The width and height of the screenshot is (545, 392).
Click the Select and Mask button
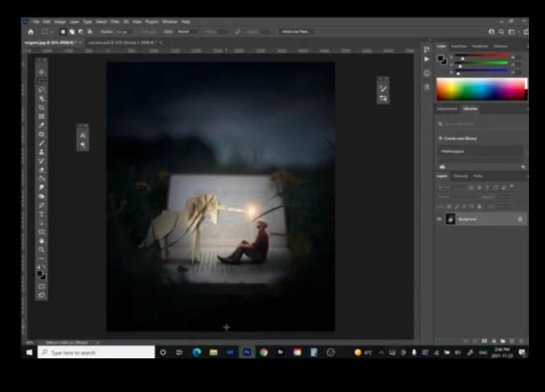point(296,31)
